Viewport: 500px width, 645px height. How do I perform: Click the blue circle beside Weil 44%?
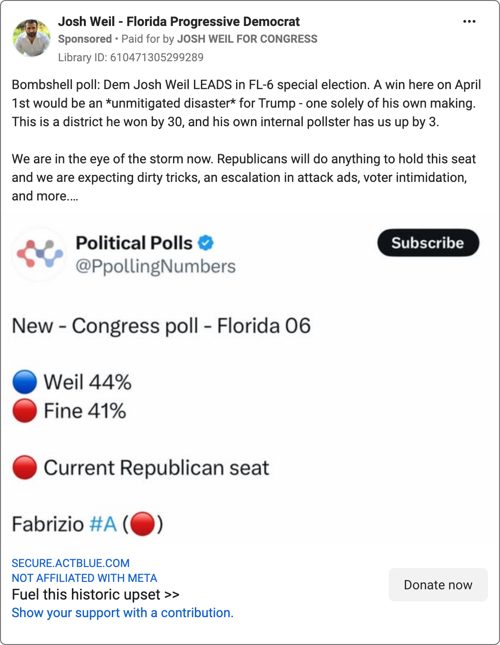25,382
